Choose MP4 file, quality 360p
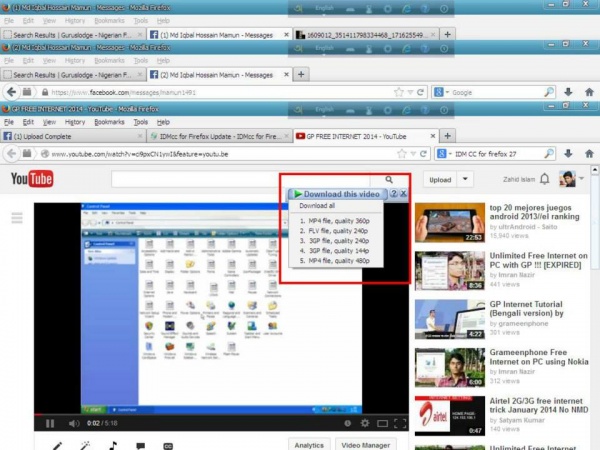600x450 pixels. coord(335,221)
